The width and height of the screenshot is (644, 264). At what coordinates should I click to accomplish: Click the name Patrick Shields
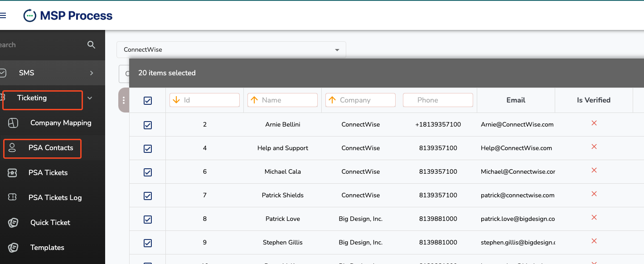283,195
